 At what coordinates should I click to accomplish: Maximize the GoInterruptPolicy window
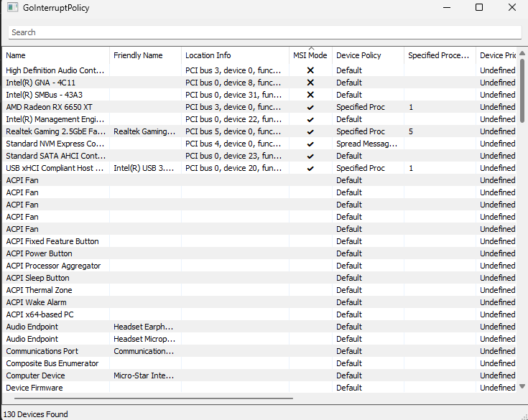pyautogui.click(x=479, y=7)
